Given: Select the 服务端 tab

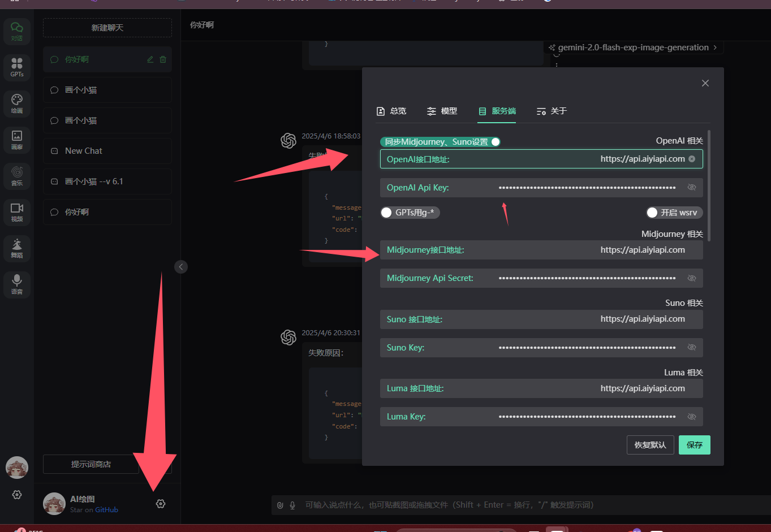Looking at the screenshot, I should pyautogui.click(x=497, y=111).
